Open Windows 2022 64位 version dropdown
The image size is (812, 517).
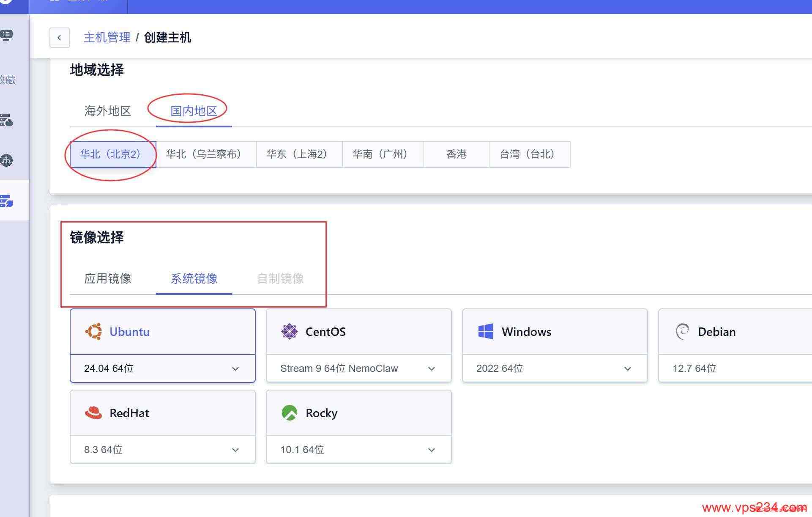[555, 368]
